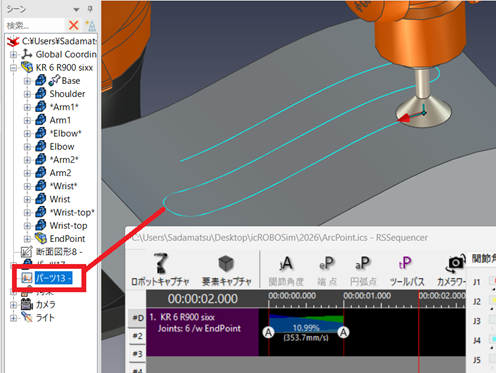Expand the ライト tree node
Image resolution: width=496 pixels, height=373 pixels.
point(13,318)
